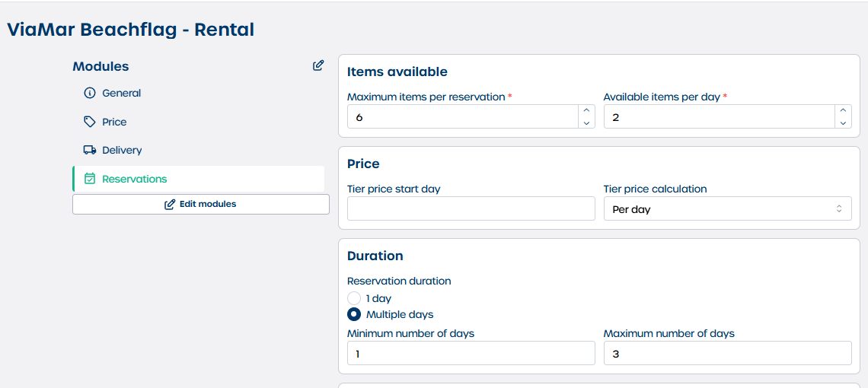Increase Maximum items per reservation value

point(586,111)
